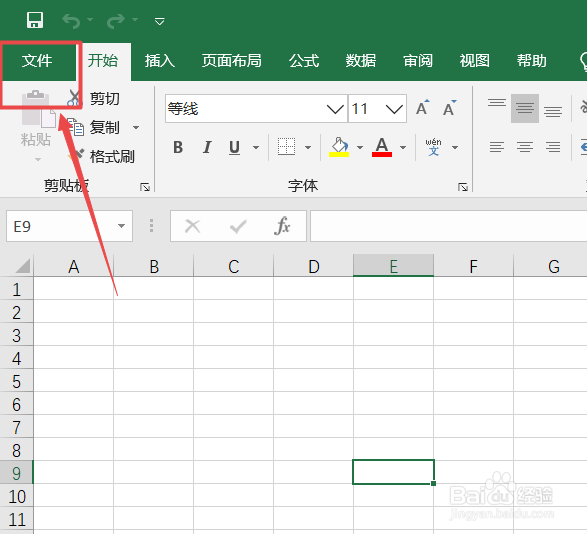
Task: Toggle Center horizontal alignment
Action: 525,146
